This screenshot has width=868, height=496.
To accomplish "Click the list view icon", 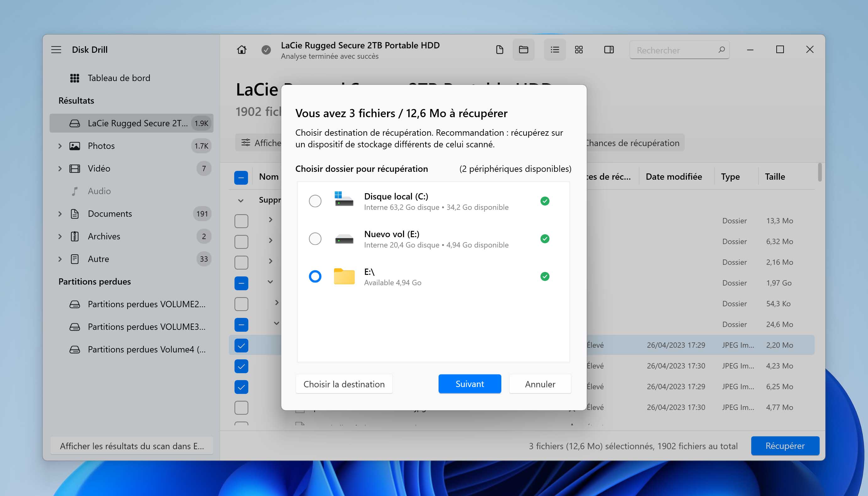I will point(554,50).
